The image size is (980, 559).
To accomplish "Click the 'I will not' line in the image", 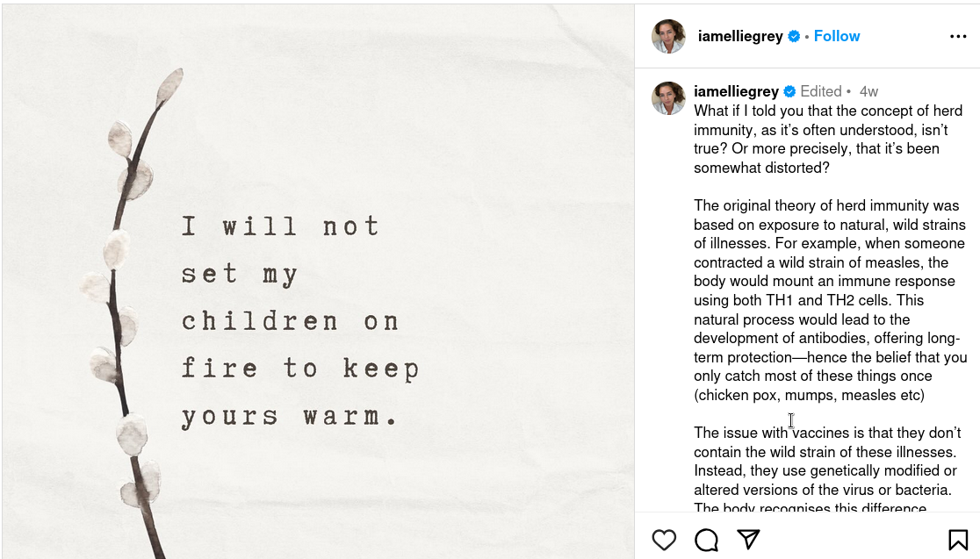I will [280, 226].
